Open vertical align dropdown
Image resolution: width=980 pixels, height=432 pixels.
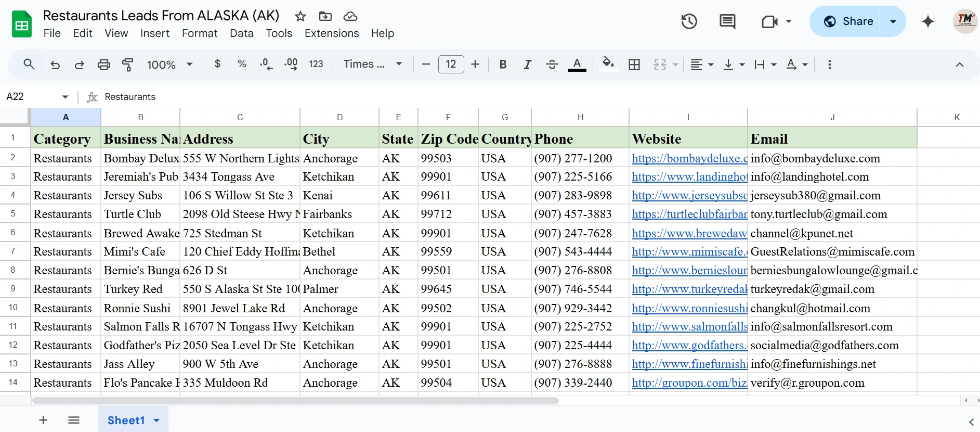(734, 65)
